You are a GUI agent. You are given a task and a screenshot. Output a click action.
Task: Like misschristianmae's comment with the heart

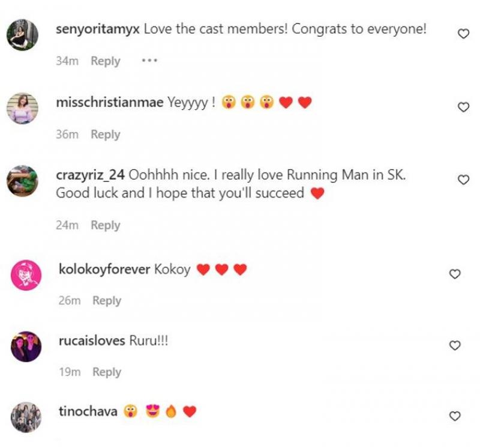[x=463, y=107]
